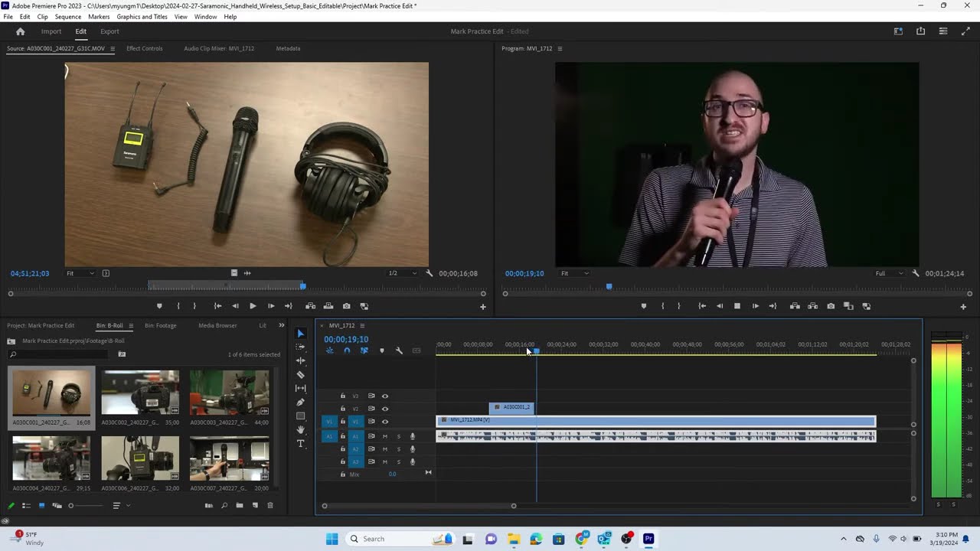Screen dimensions: 980x551
Task: Open Source monitor panel menu
Action: (113, 48)
